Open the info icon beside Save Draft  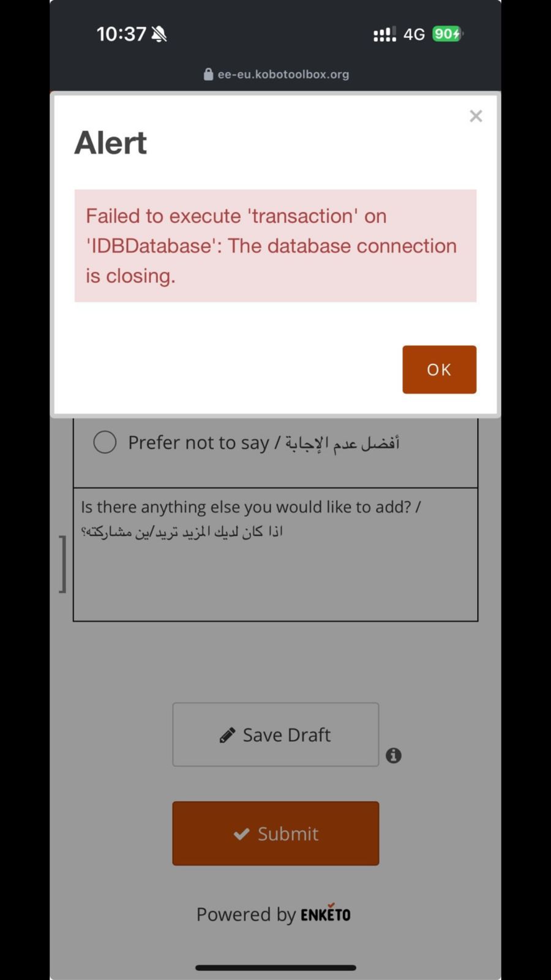(x=394, y=755)
